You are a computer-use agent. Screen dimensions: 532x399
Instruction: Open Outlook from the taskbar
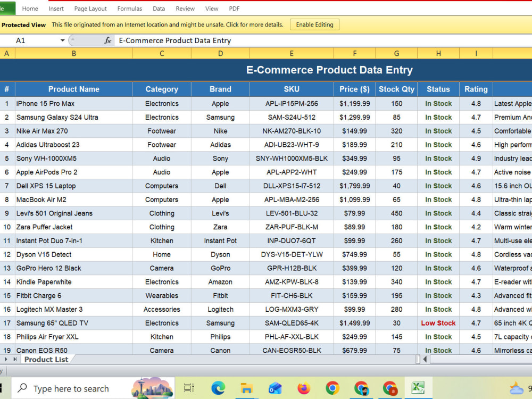(x=275, y=388)
